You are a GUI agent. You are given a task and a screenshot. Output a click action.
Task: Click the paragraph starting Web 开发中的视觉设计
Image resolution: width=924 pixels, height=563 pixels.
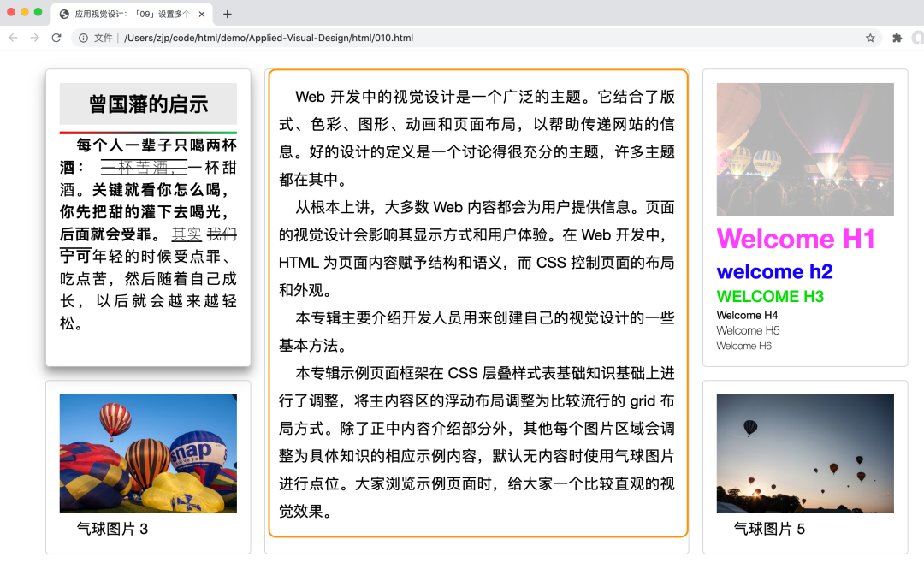(x=477, y=138)
